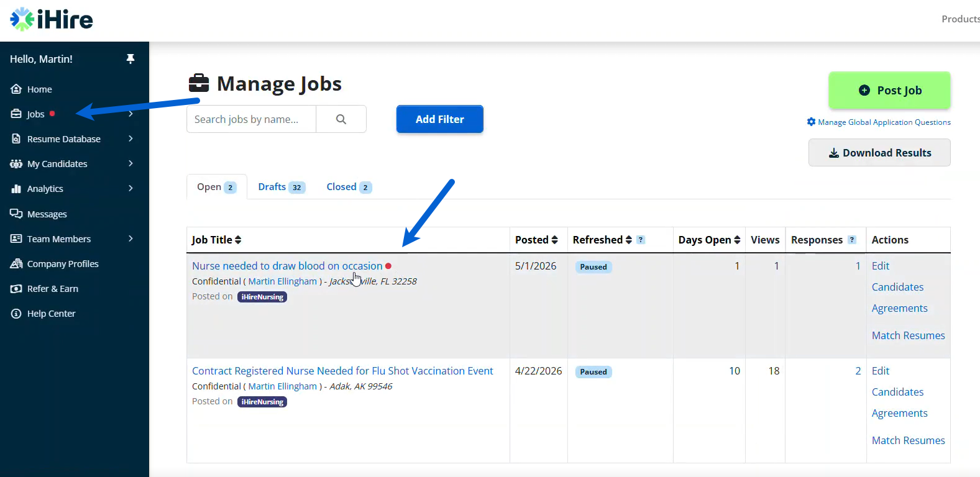Open the Messages sidebar item
This screenshot has width=980, height=477.
(x=47, y=214)
